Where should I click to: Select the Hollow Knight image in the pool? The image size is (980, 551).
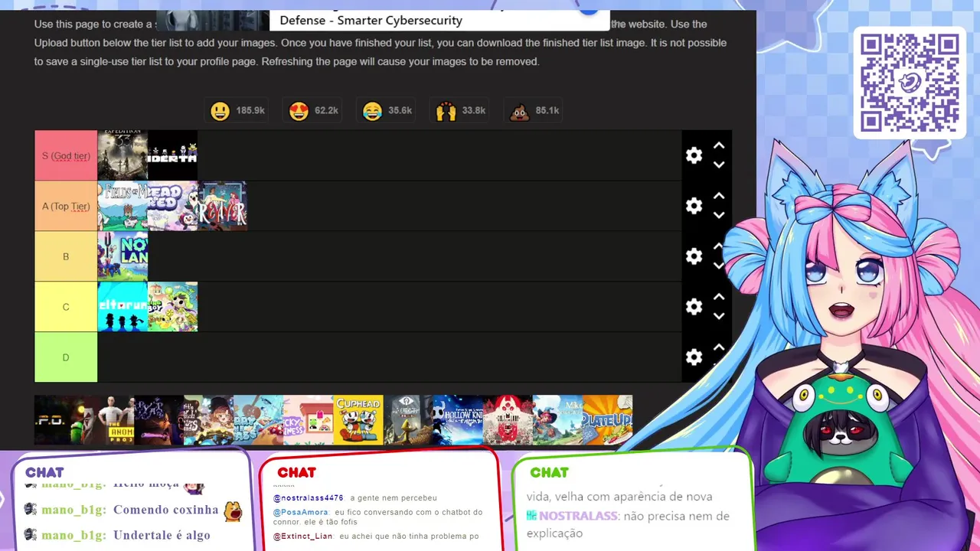458,420
